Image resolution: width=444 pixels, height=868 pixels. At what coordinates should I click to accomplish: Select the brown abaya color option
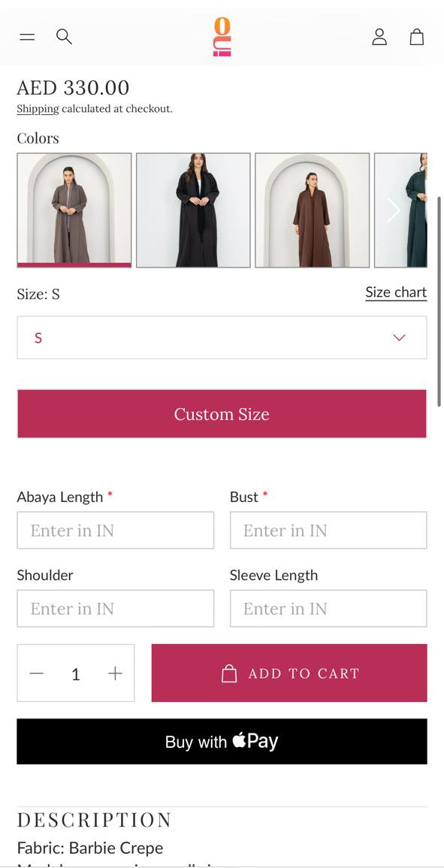tap(312, 210)
